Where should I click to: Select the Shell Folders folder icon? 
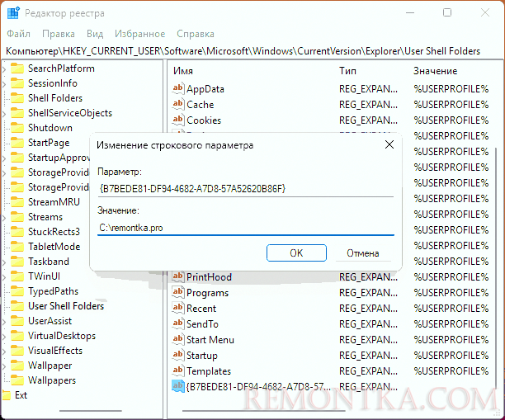17,98
